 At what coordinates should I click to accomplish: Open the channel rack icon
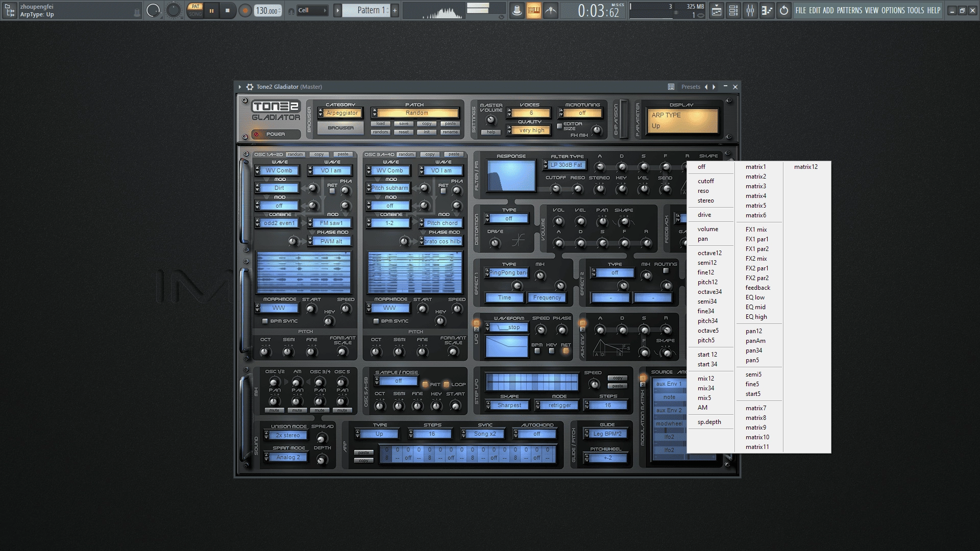[x=733, y=10]
